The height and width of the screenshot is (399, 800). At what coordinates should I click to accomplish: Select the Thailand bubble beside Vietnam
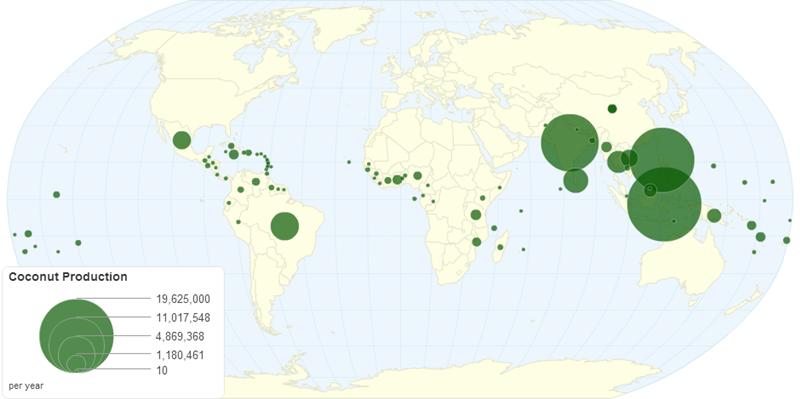(x=617, y=162)
